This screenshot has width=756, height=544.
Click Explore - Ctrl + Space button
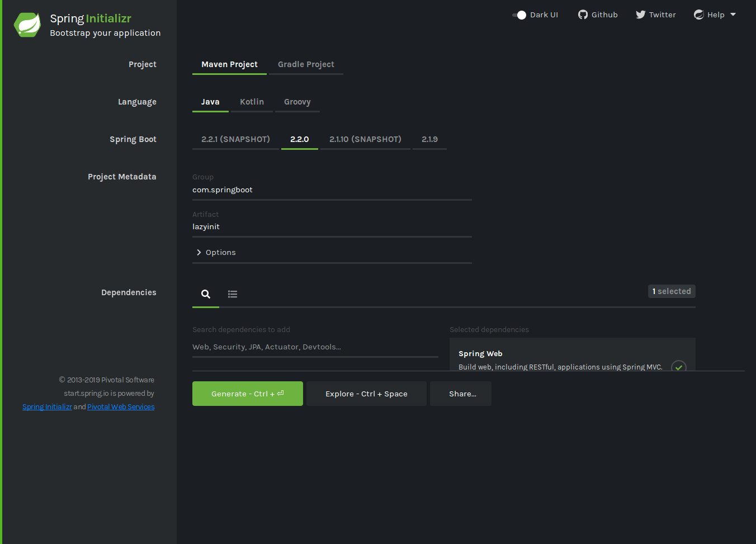pyautogui.click(x=366, y=394)
